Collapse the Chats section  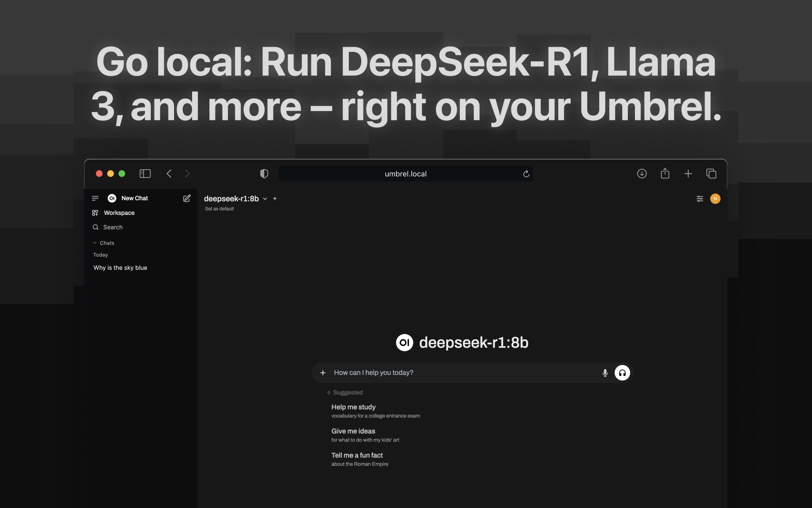pos(95,242)
